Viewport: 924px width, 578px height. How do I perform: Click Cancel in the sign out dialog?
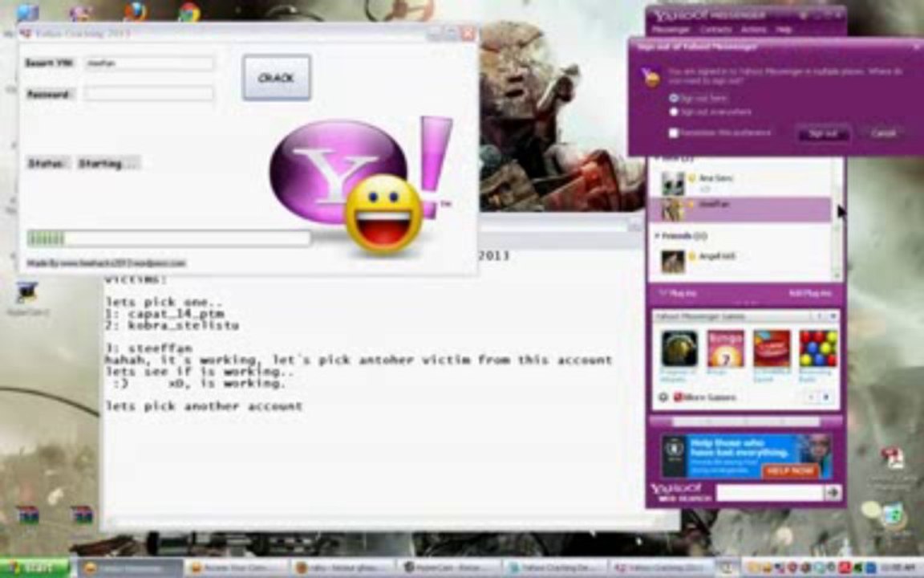tap(883, 133)
